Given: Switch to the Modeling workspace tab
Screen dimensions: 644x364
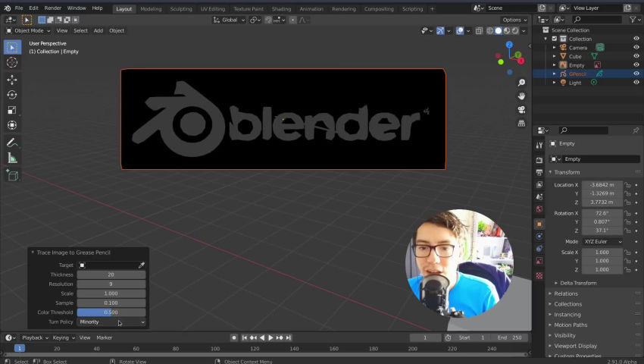Looking at the screenshot, I should pos(151,8).
